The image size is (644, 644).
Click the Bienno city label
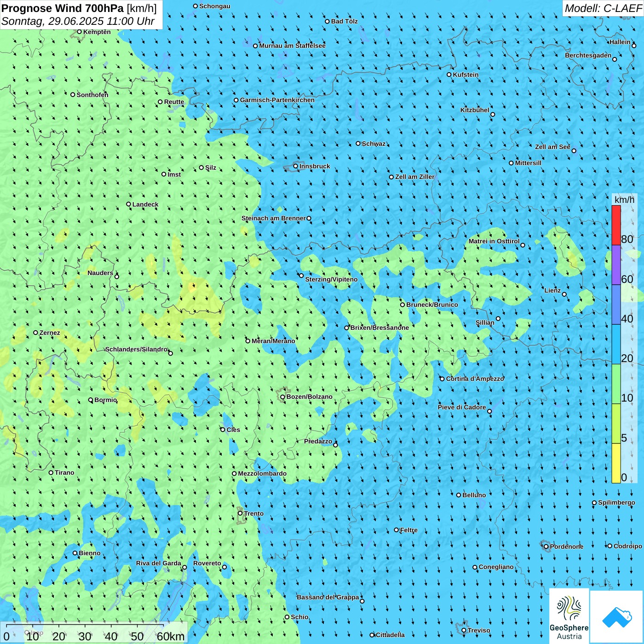(89, 553)
